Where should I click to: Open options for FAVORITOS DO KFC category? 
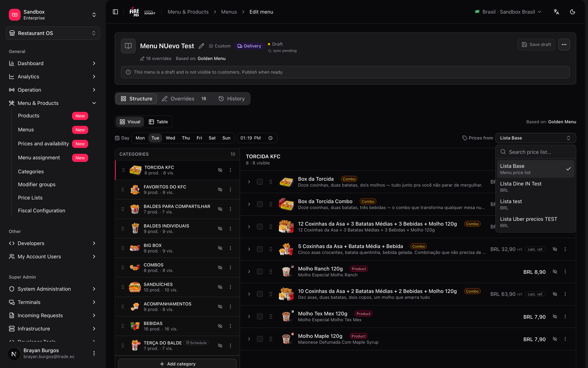tap(230, 190)
